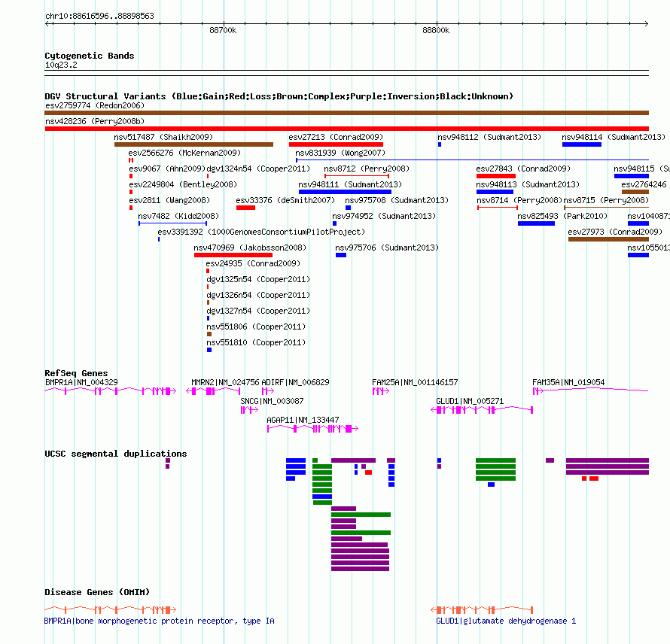Open OMIM BMPR1A bone morphogenetic protein receptor link
This screenshot has height=644, width=670.
click(160, 621)
